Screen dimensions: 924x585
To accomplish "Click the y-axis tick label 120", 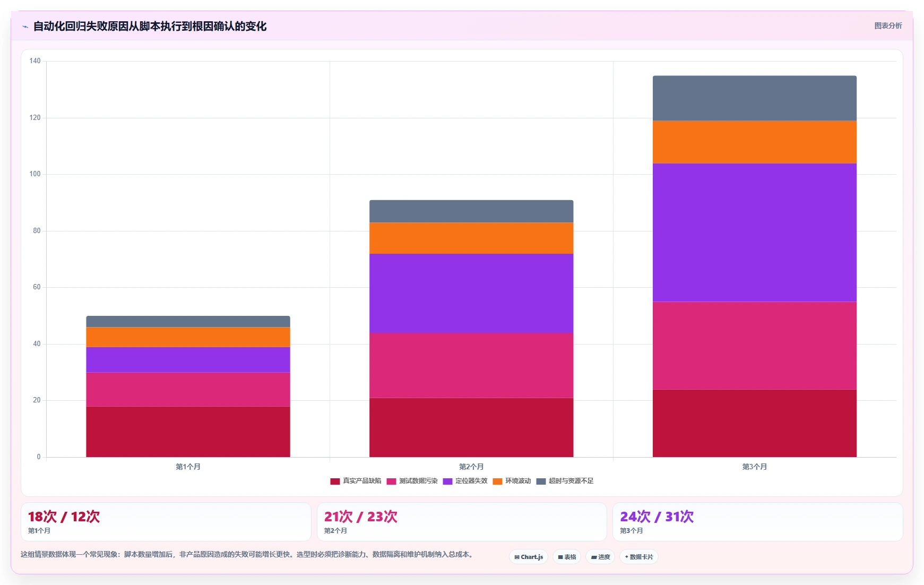I will pyautogui.click(x=35, y=118).
